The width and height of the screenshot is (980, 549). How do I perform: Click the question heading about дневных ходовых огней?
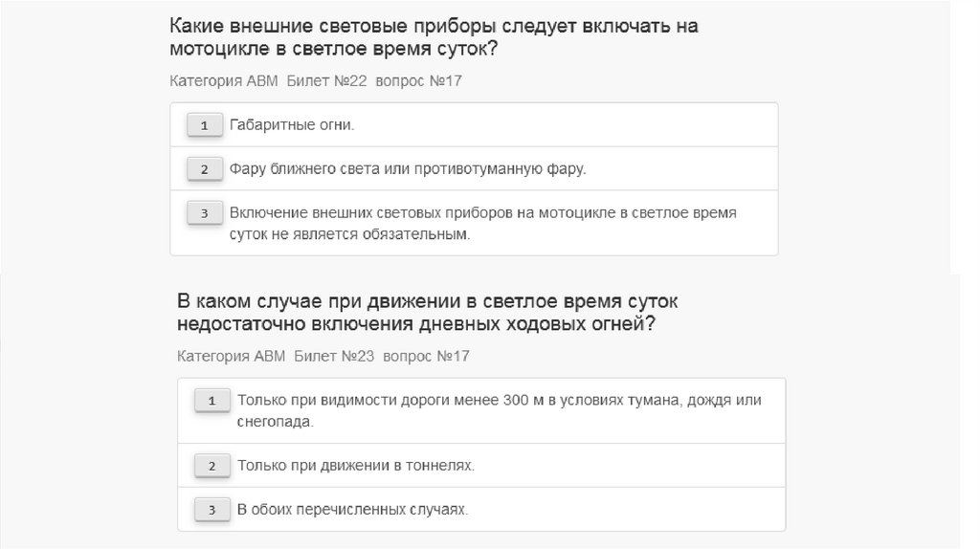click(x=427, y=312)
